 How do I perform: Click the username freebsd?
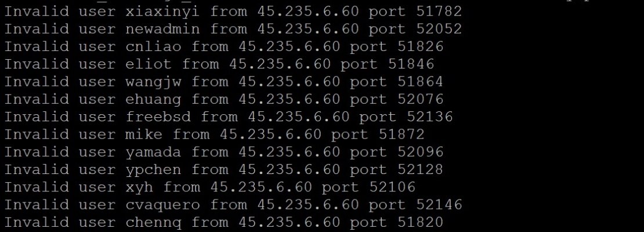158,117
